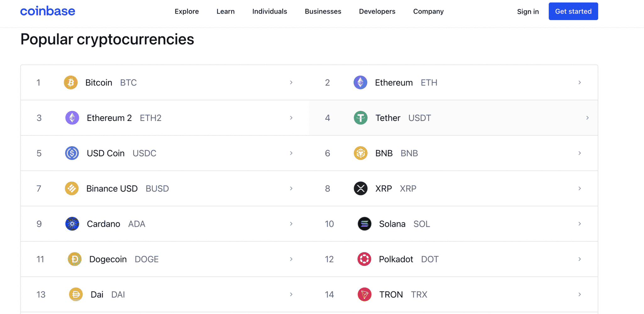
Task: Open Dogecoin row via its chevron arrow
Action: tap(291, 259)
